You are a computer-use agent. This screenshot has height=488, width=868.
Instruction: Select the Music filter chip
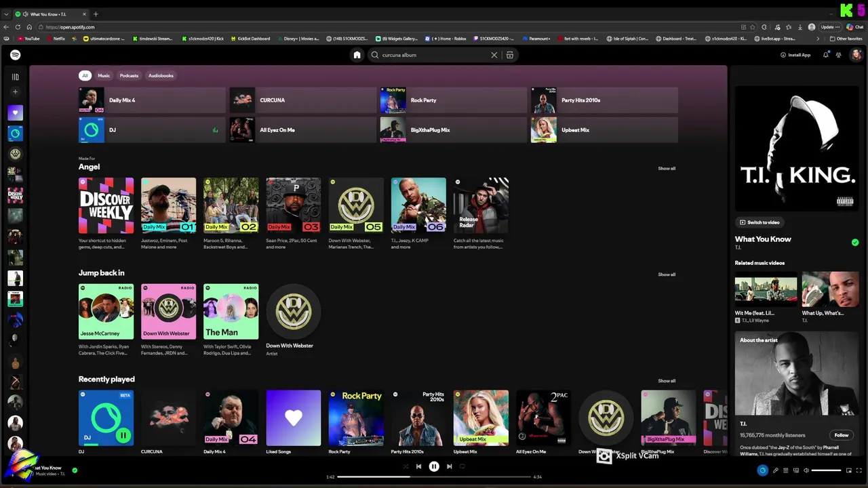point(104,75)
